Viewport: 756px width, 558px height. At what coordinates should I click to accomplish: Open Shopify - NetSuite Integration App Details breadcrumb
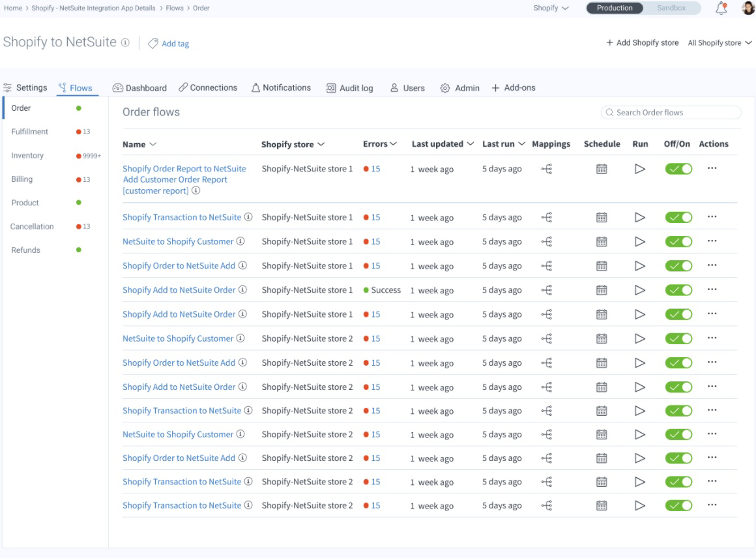[x=94, y=8]
